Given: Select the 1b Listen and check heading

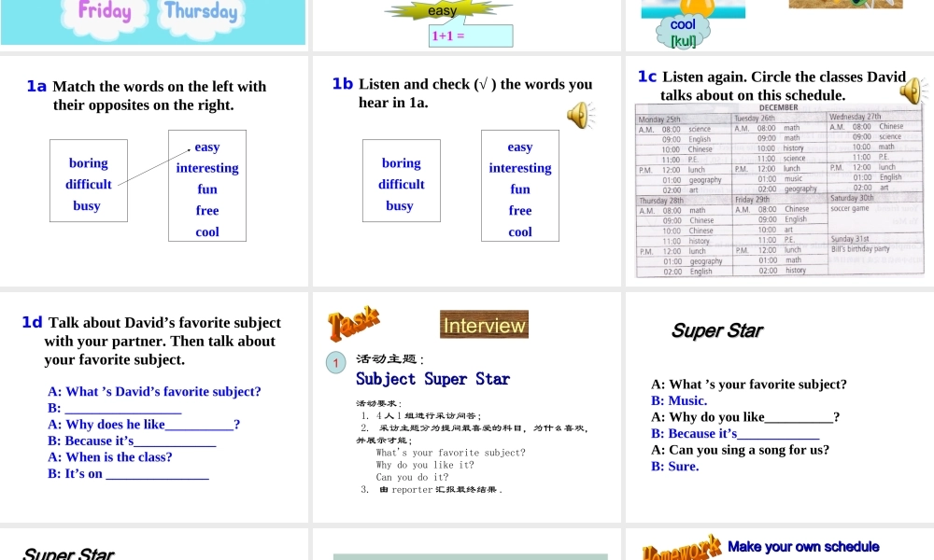Looking at the screenshot, I should [462, 92].
